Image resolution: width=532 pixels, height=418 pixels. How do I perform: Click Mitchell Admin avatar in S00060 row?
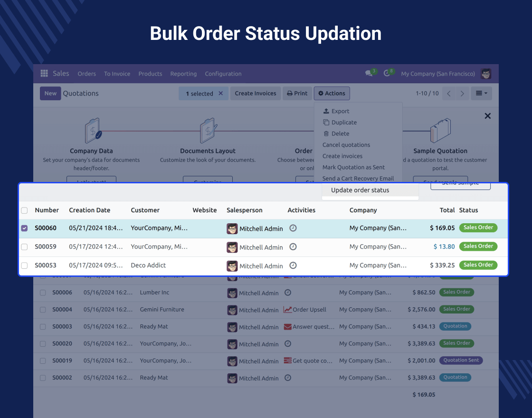(232, 228)
